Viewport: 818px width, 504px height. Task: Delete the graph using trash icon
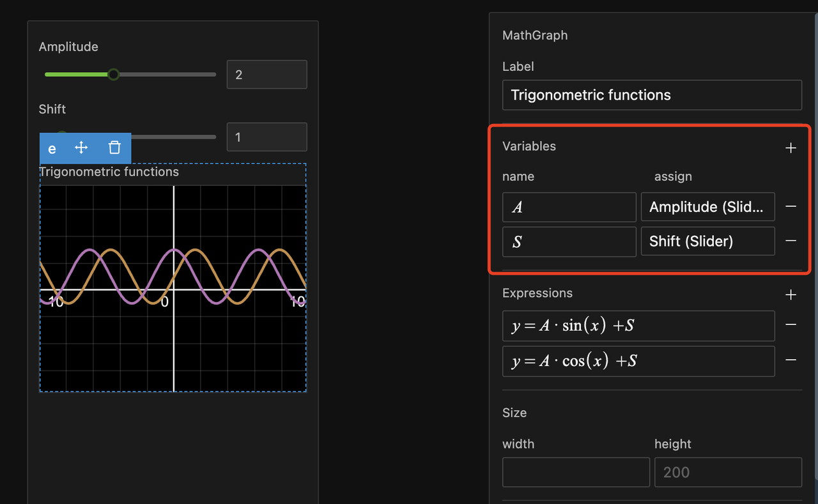click(114, 148)
